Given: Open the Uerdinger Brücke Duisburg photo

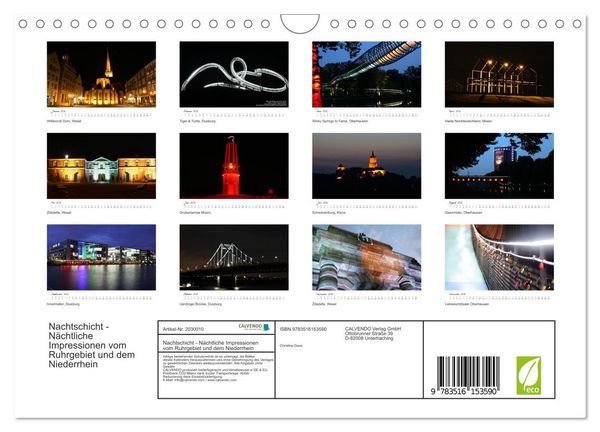Looking at the screenshot, I should click(234, 257).
